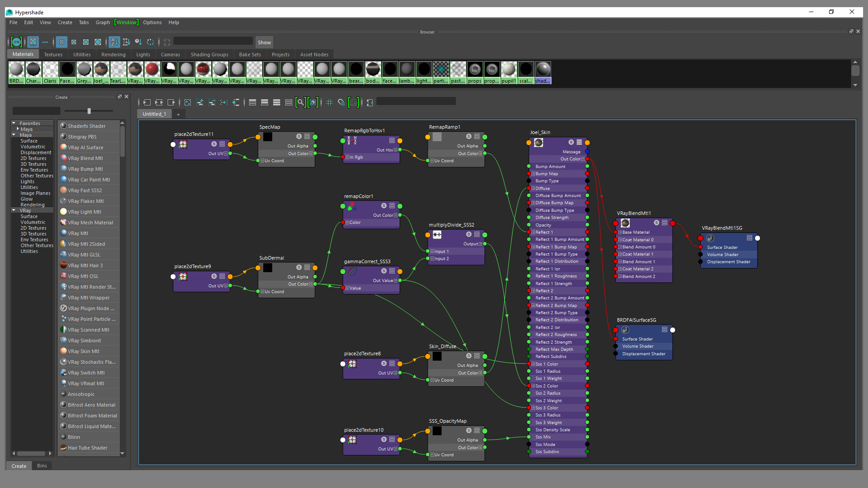The image size is (868, 488).
Task: Toggle the graph attribute search filter
Action: click(301, 102)
